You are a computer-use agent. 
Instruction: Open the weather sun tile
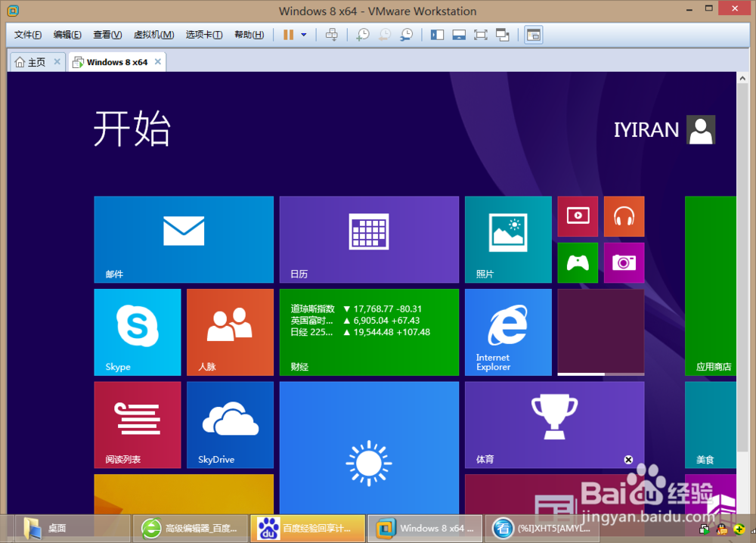[x=369, y=448]
